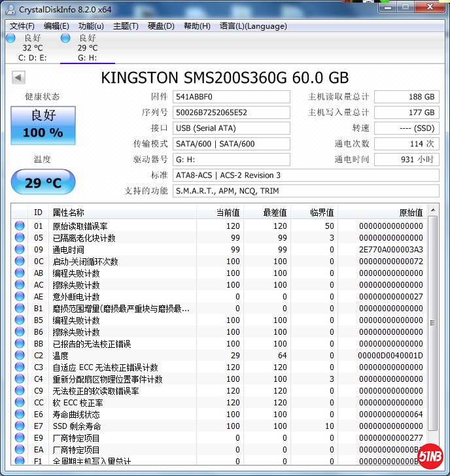This screenshot has height=476, width=450.
Task: Click the host reads total 188 GB
Action: 407,97
